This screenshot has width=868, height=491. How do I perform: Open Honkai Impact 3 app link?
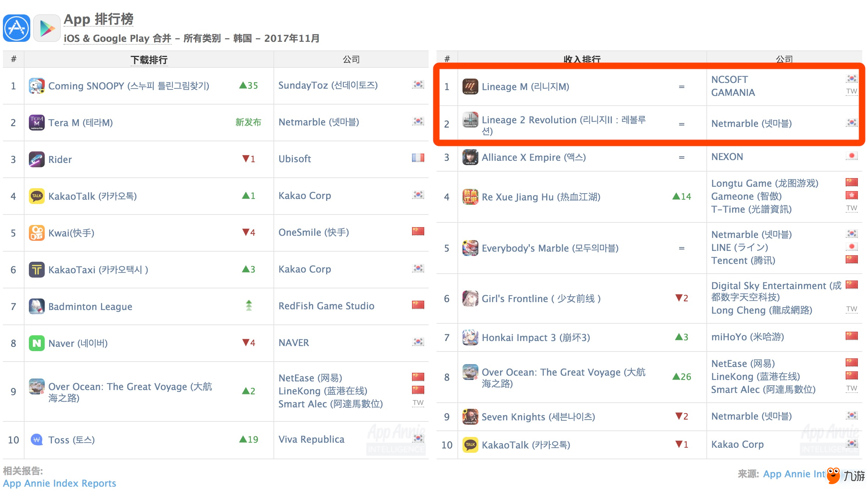point(536,337)
